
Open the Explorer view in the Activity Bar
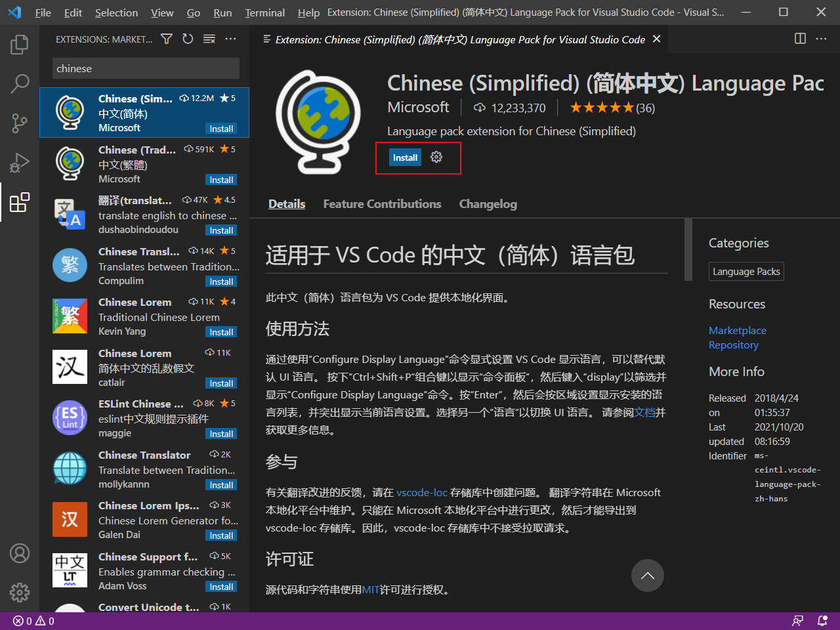[19, 45]
